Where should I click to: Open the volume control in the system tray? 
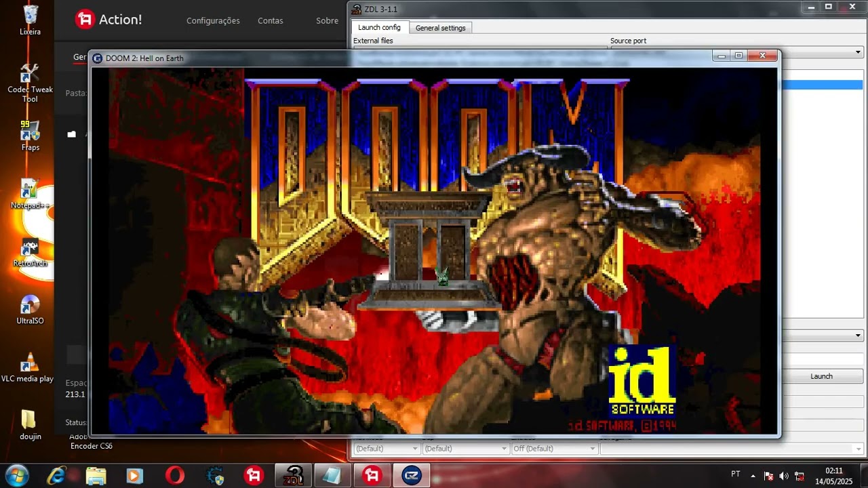pyautogui.click(x=784, y=476)
